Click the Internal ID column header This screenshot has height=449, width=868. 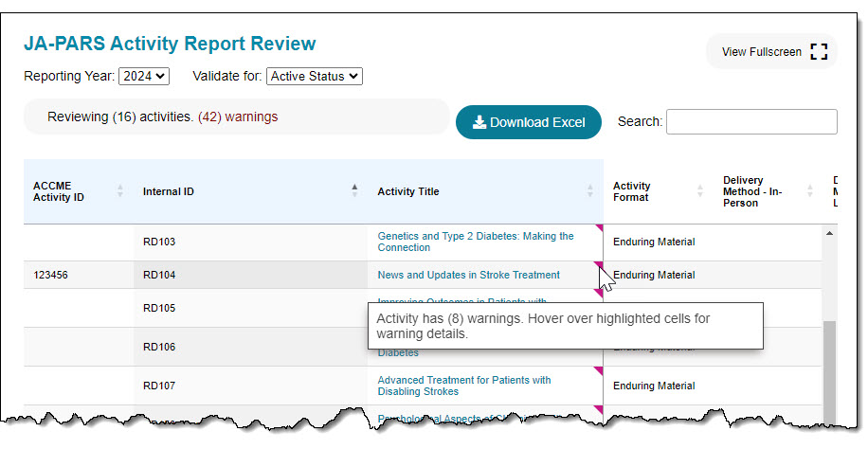(251, 191)
